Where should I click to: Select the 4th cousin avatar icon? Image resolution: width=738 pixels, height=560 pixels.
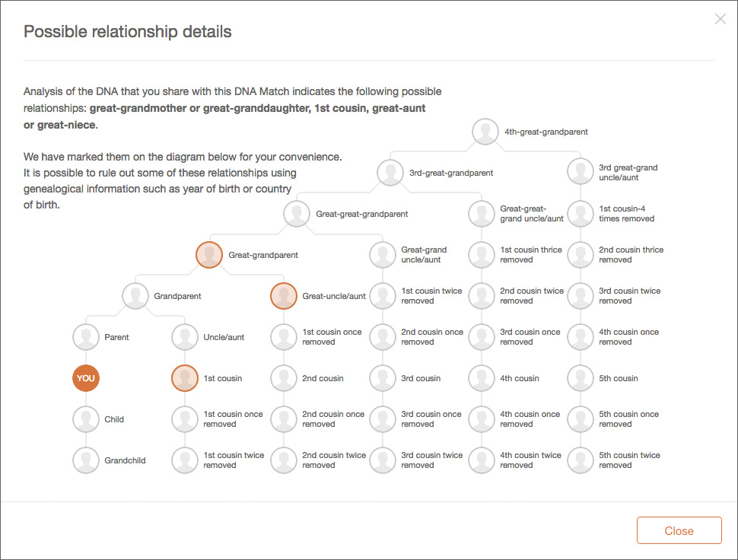coord(481,378)
